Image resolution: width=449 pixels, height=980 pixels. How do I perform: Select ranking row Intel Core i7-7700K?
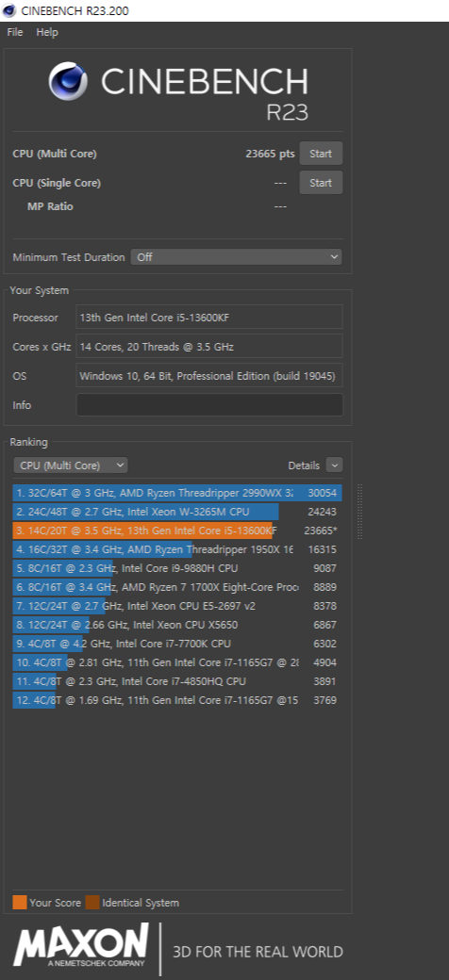click(x=177, y=643)
